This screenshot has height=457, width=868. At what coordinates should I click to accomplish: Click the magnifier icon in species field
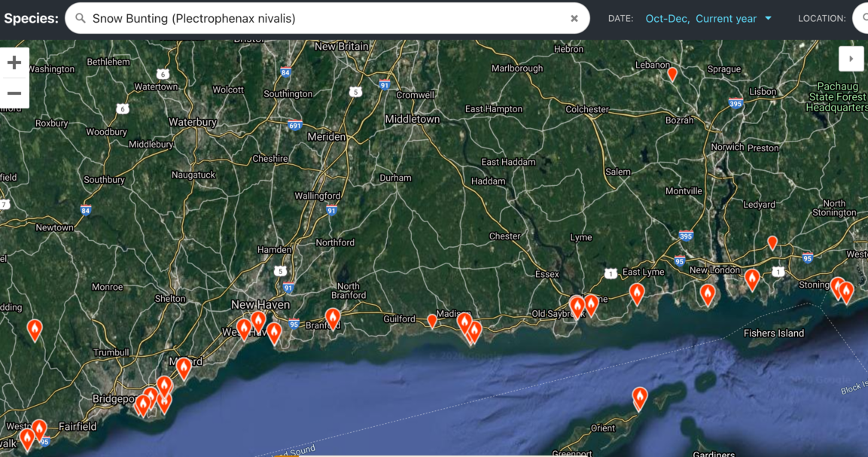point(81,19)
